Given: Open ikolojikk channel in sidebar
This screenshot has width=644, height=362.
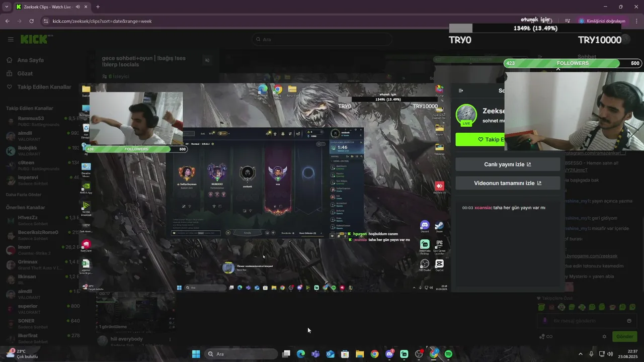Looking at the screenshot, I should pos(43,150).
